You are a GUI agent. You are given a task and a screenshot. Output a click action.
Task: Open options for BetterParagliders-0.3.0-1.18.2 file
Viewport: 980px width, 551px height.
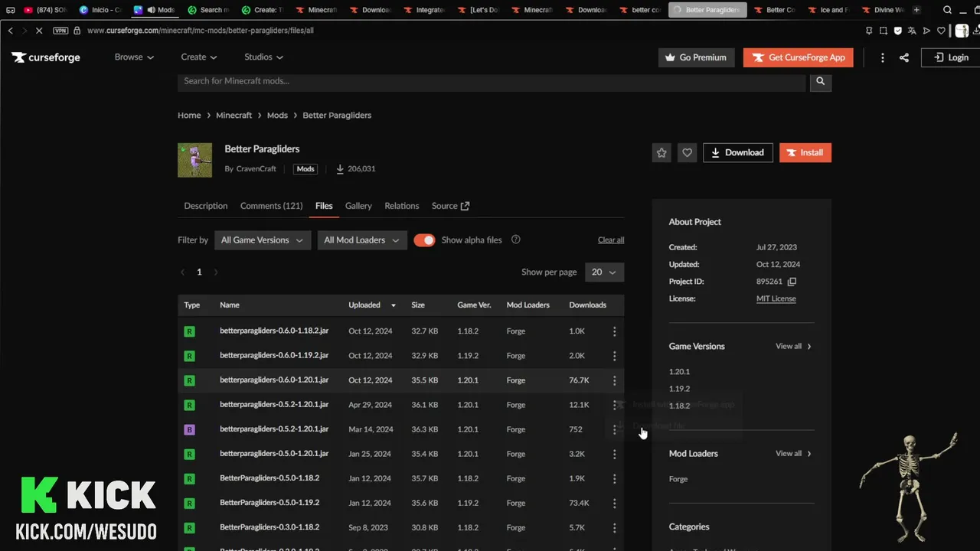pos(614,527)
